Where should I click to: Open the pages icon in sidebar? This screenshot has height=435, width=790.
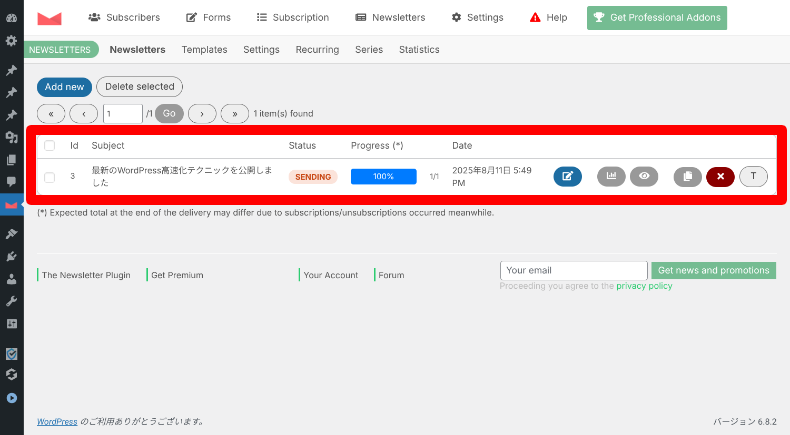[x=11, y=160]
